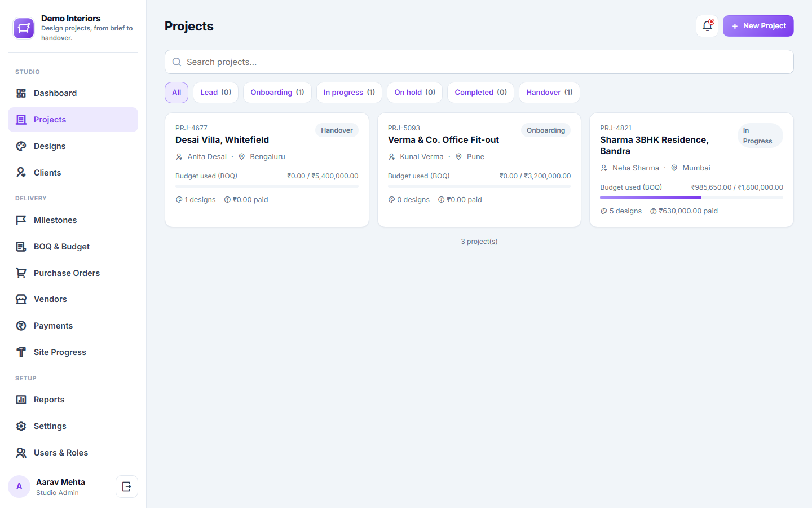Click the Sharma 3BHK budget progress bar
This screenshot has width=812, height=508.
click(691, 198)
